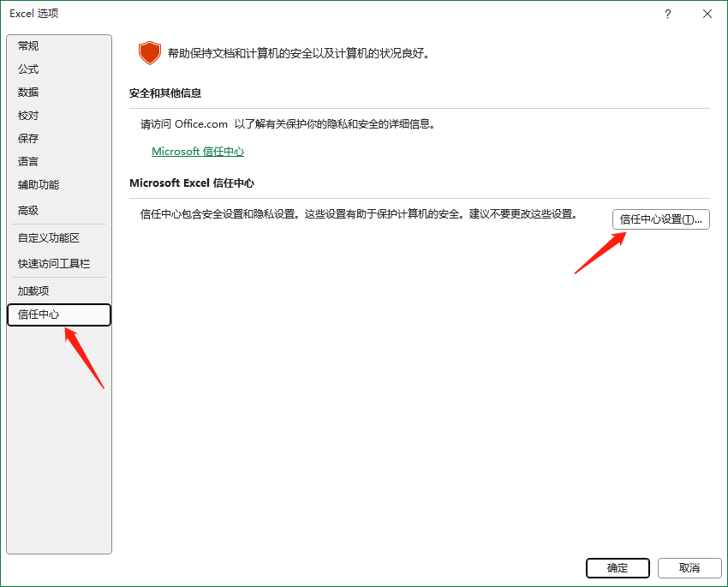Open the 信任中心设置 button
This screenshot has height=587, width=728.
[x=660, y=219]
